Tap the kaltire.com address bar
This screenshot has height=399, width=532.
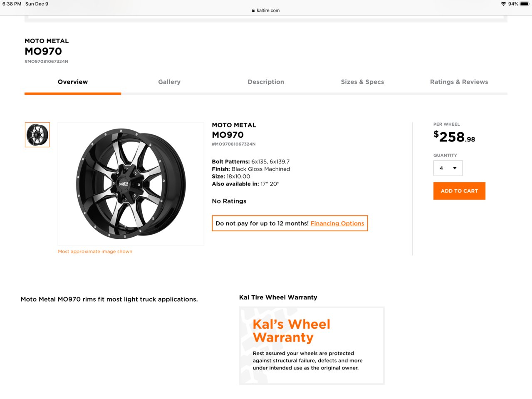[266, 10]
